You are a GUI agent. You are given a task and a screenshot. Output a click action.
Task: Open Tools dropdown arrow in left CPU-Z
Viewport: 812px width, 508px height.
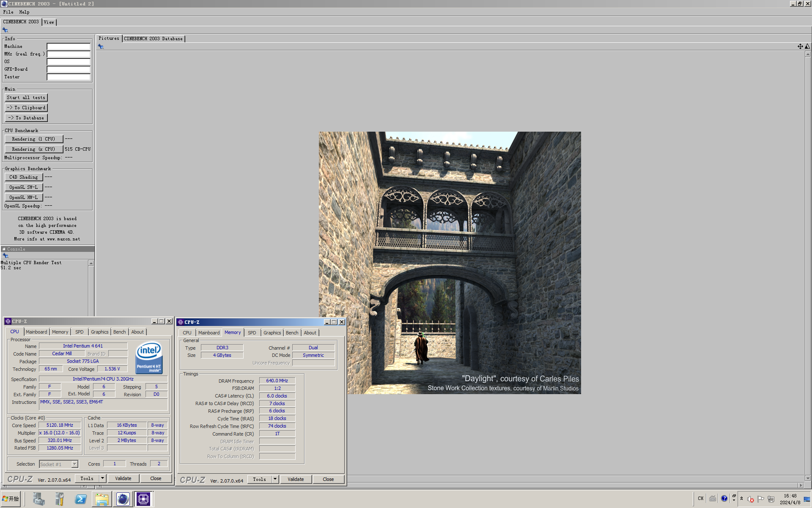(102, 478)
